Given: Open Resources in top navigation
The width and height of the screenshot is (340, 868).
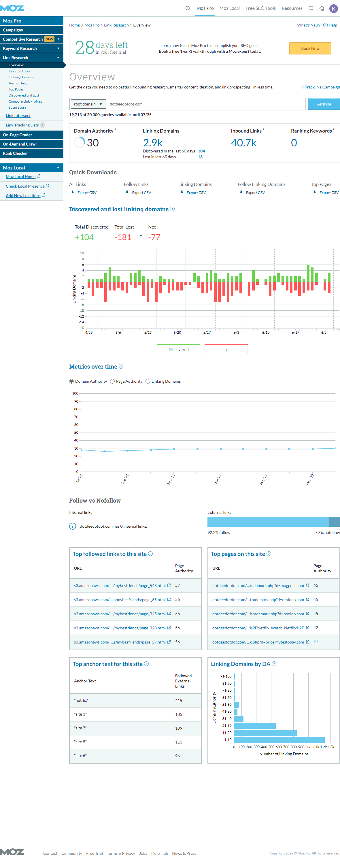Looking at the screenshot, I should 292,8.
